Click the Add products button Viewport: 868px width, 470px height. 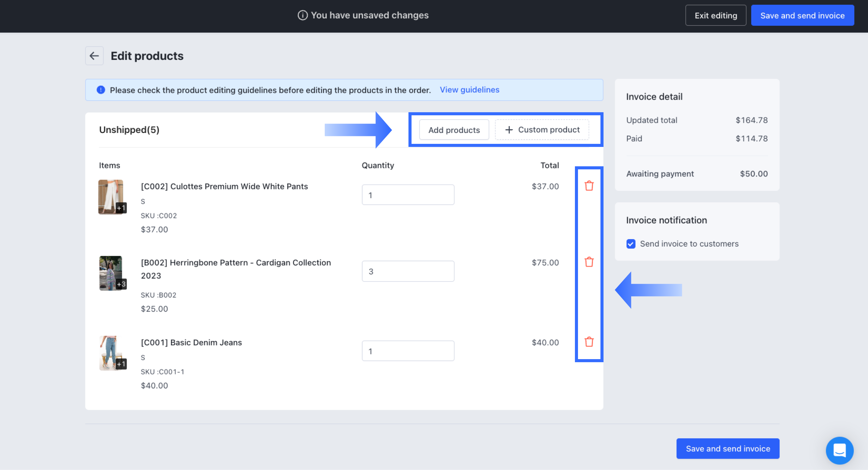pyautogui.click(x=454, y=130)
